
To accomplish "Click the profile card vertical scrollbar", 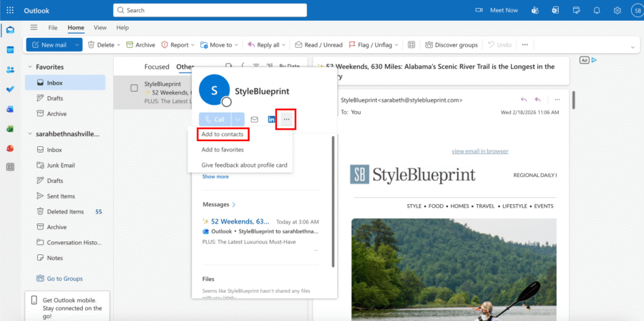I will click(x=333, y=201).
